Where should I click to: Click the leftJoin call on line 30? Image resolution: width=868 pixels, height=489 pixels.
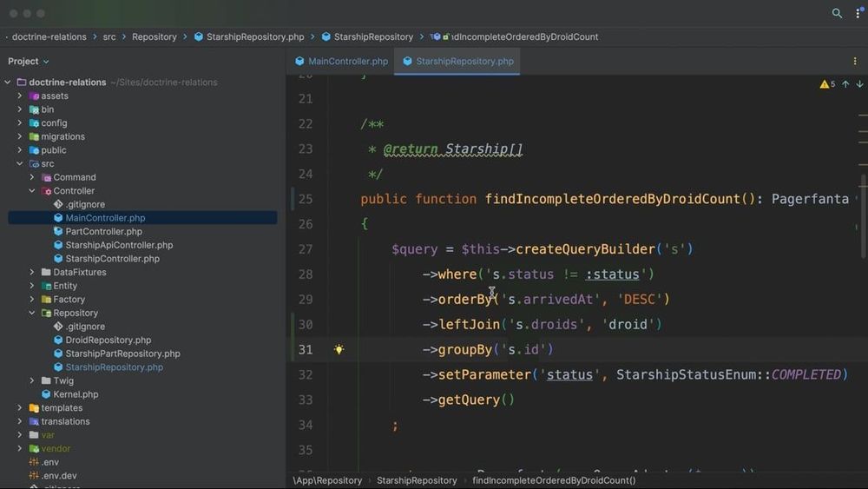tap(469, 325)
